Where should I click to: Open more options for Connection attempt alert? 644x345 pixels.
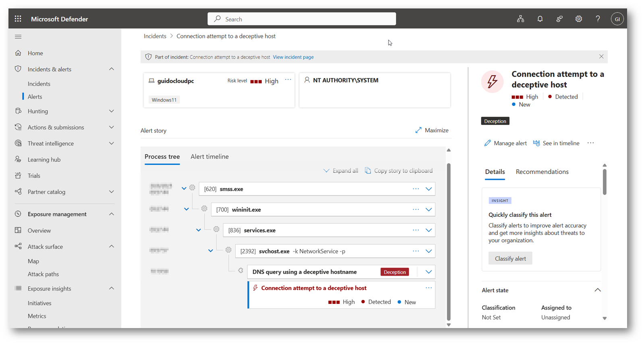429,288
